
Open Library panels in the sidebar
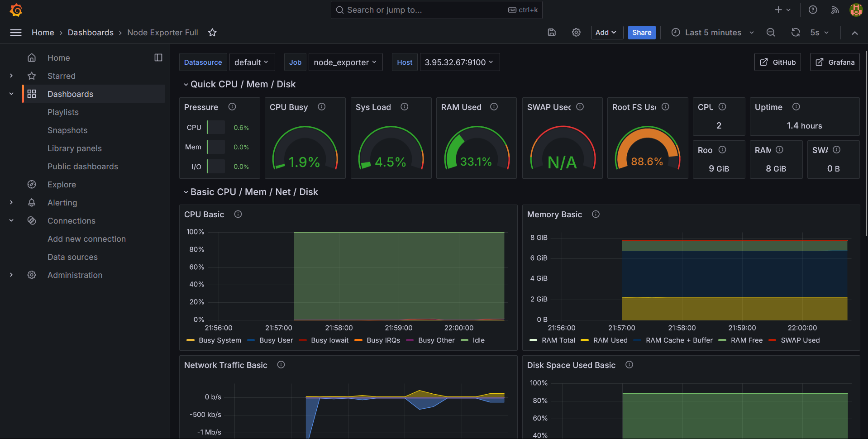[x=75, y=148]
